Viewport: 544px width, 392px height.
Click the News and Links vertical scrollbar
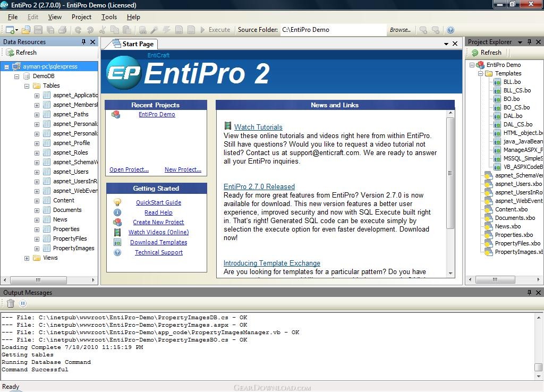pos(450,193)
